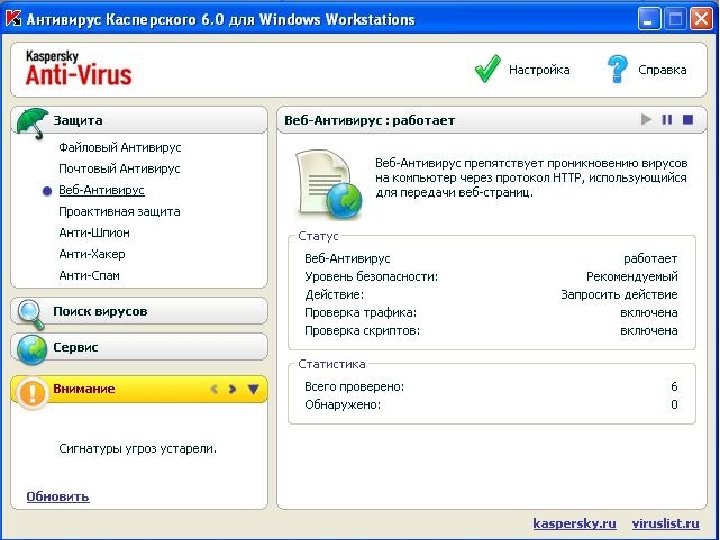Click the Проверка трафика value 'включена'
Viewport: 720px width, 540px height.
[x=648, y=313]
